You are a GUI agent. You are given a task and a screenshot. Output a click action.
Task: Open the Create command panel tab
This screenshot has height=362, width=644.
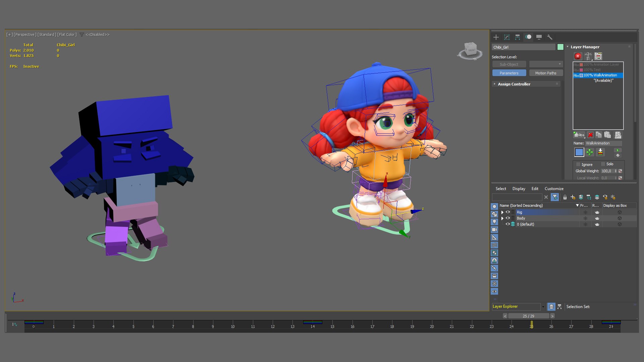click(496, 37)
